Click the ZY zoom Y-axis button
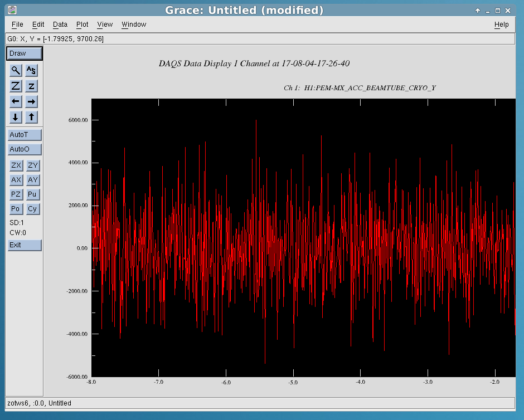 pos(33,165)
